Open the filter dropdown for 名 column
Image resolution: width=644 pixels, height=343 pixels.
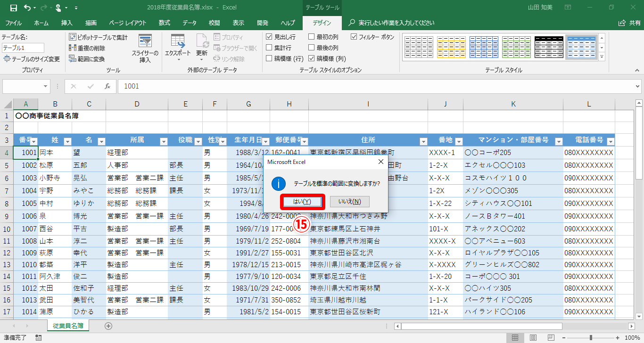[101, 141]
